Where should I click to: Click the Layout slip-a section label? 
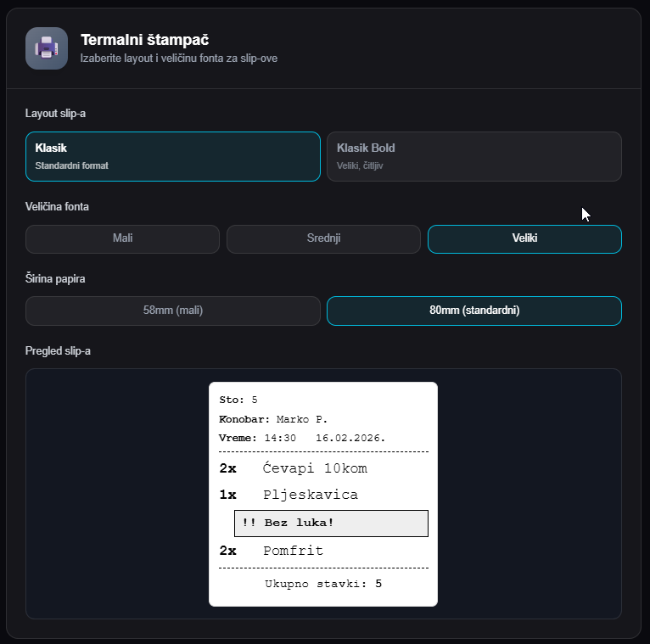tap(55, 114)
